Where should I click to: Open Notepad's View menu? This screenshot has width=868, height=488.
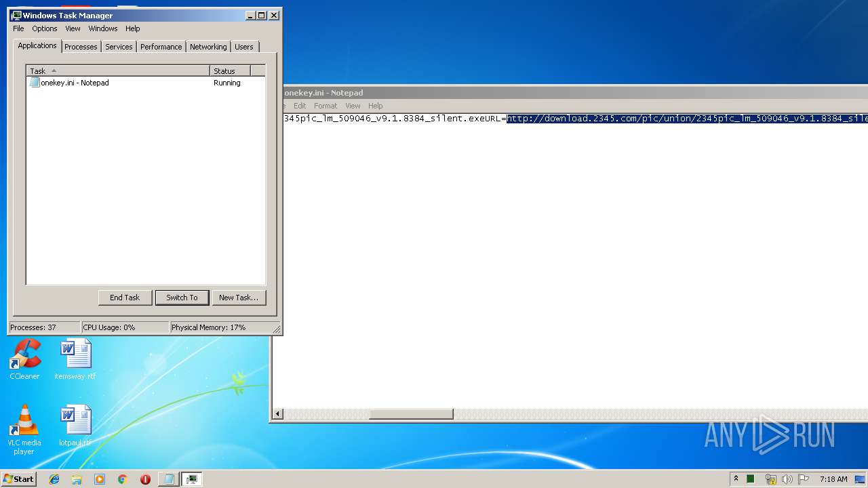[x=353, y=106]
